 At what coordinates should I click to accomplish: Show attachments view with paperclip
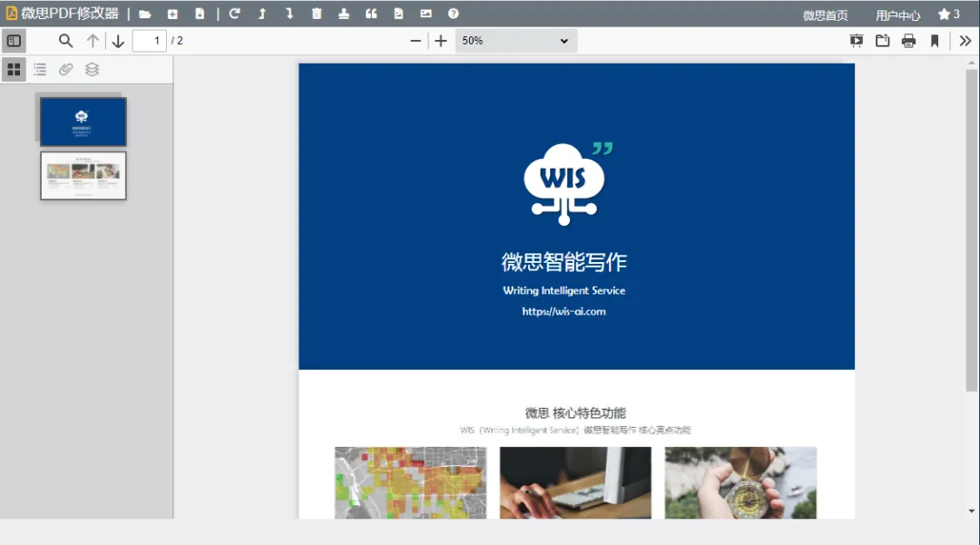(x=65, y=69)
